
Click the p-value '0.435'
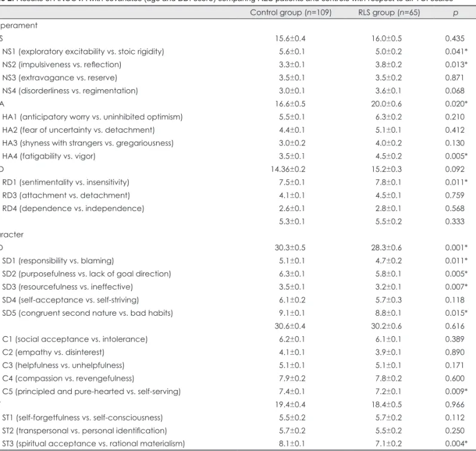(x=454, y=38)
